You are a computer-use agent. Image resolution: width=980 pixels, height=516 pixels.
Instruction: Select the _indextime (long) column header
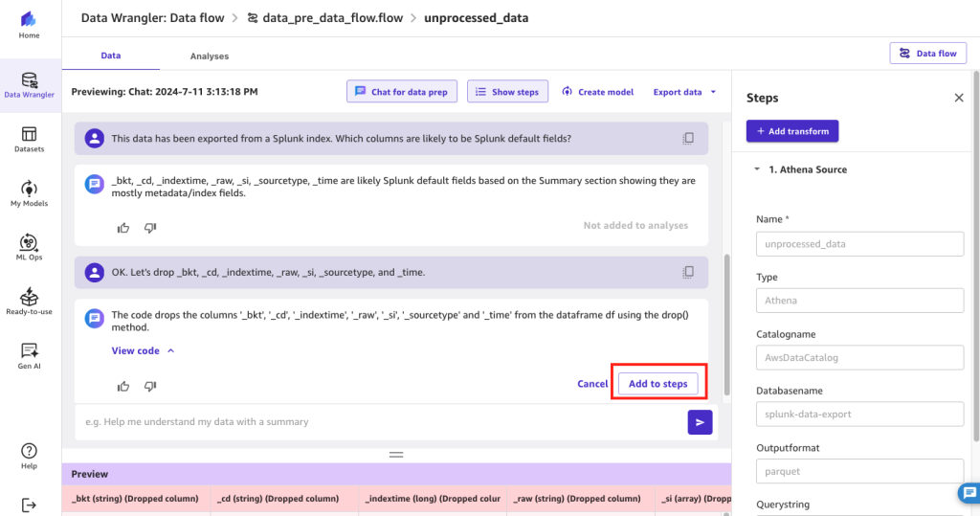433,499
